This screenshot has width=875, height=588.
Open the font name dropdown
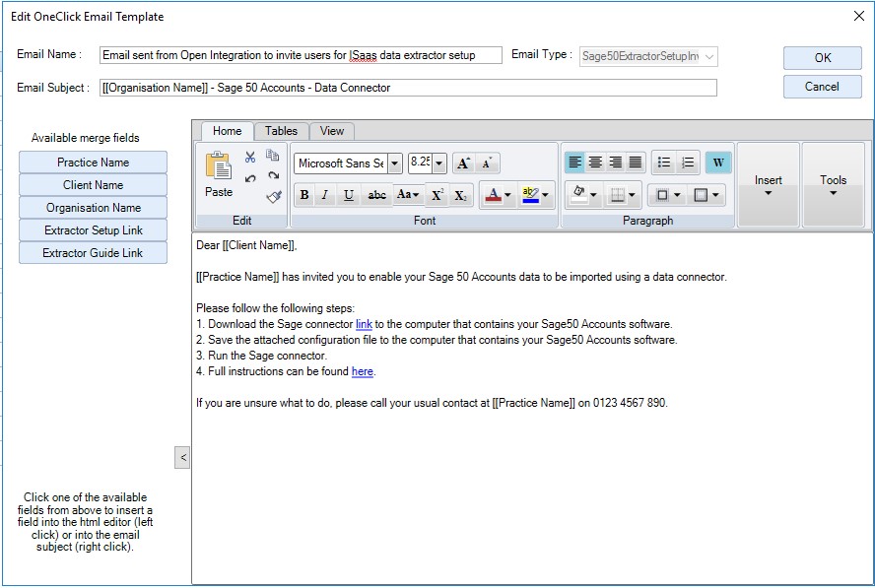click(395, 163)
